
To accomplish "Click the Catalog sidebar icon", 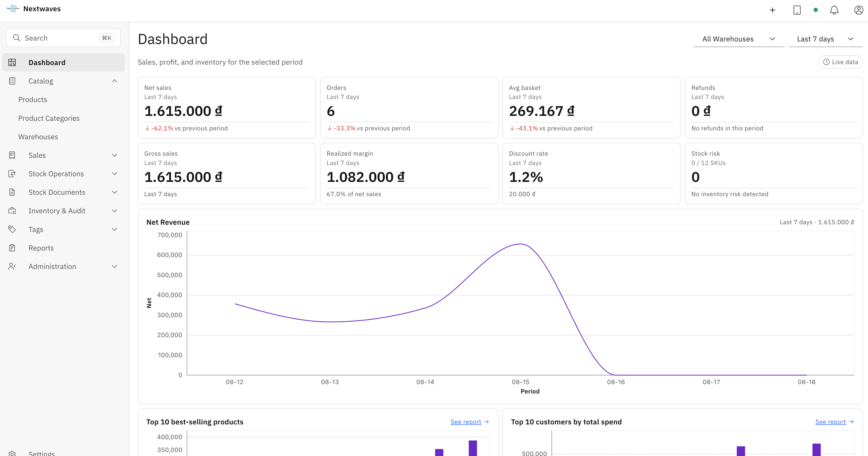I will pos(12,81).
